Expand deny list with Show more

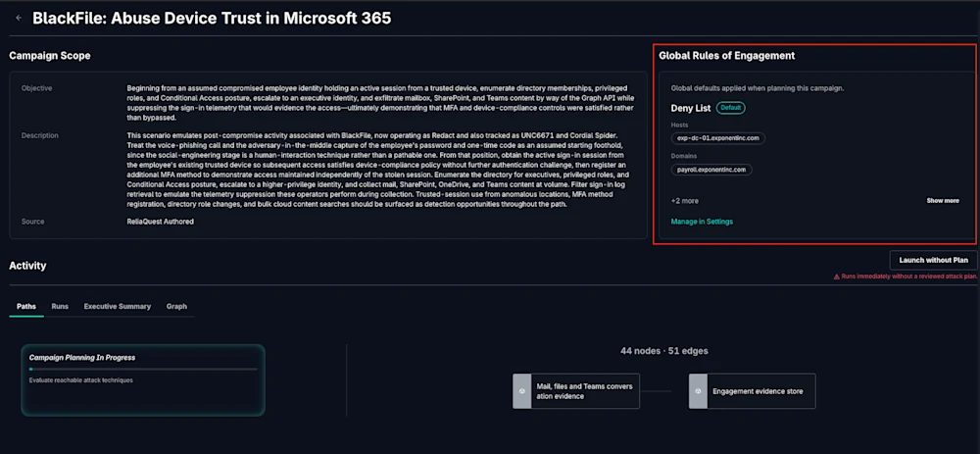tap(943, 201)
